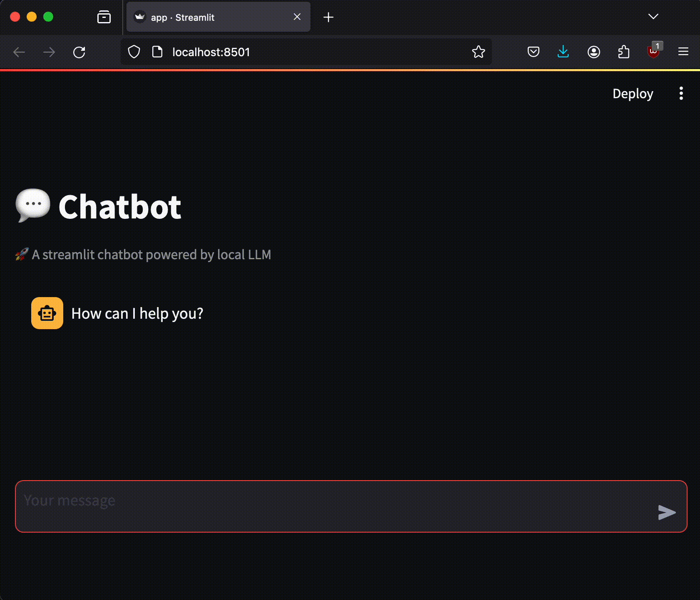Open the browser Extensions icon

click(x=624, y=52)
